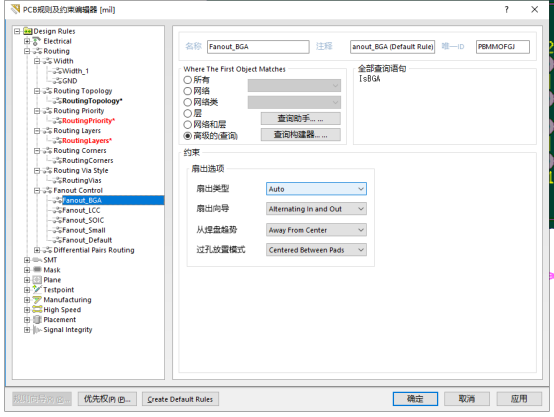Click the Testpoint category icon

point(37,290)
